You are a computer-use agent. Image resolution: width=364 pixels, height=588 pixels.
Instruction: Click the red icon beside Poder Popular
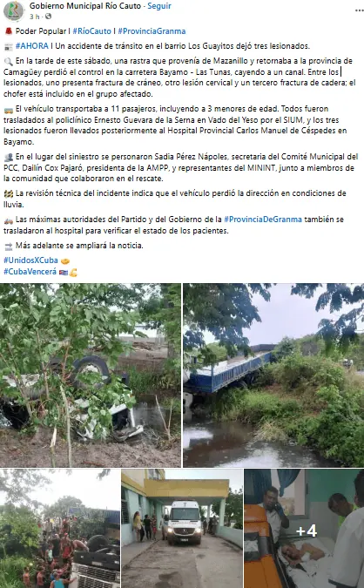(8, 31)
